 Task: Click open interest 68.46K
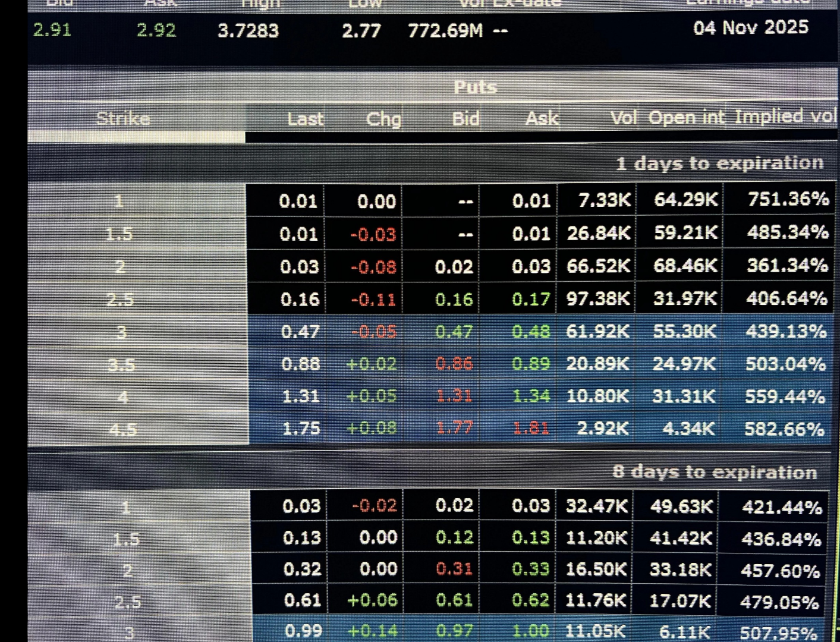[685, 266]
